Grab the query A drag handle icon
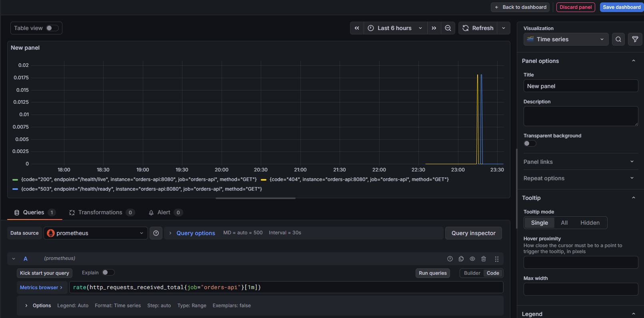The width and height of the screenshot is (644, 318). pyautogui.click(x=497, y=259)
